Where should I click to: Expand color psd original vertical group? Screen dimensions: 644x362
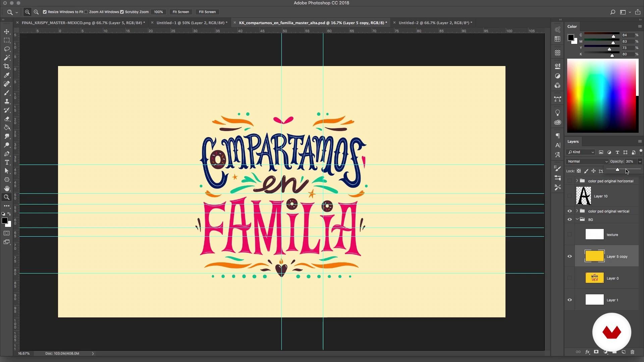click(x=577, y=211)
